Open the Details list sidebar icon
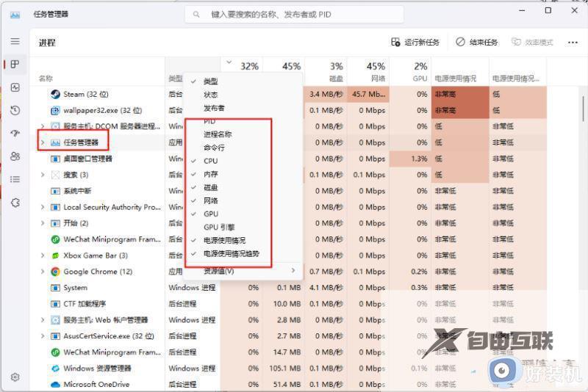The width and height of the screenshot is (588, 392). pos(15,179)
